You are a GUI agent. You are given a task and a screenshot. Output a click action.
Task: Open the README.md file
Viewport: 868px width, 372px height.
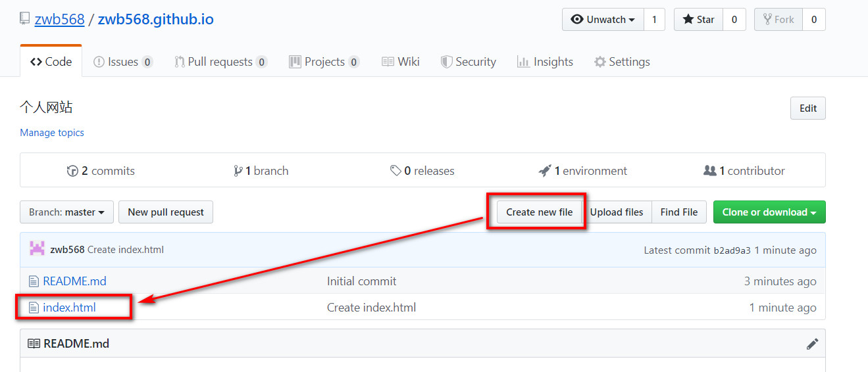click(x=74, y=281)
